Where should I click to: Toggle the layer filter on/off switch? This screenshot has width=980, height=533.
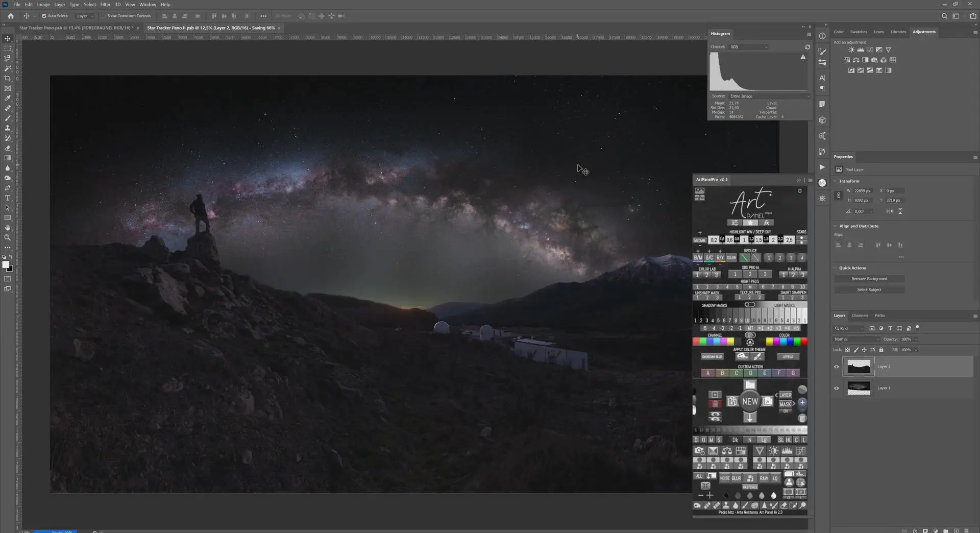coord(917,327)
